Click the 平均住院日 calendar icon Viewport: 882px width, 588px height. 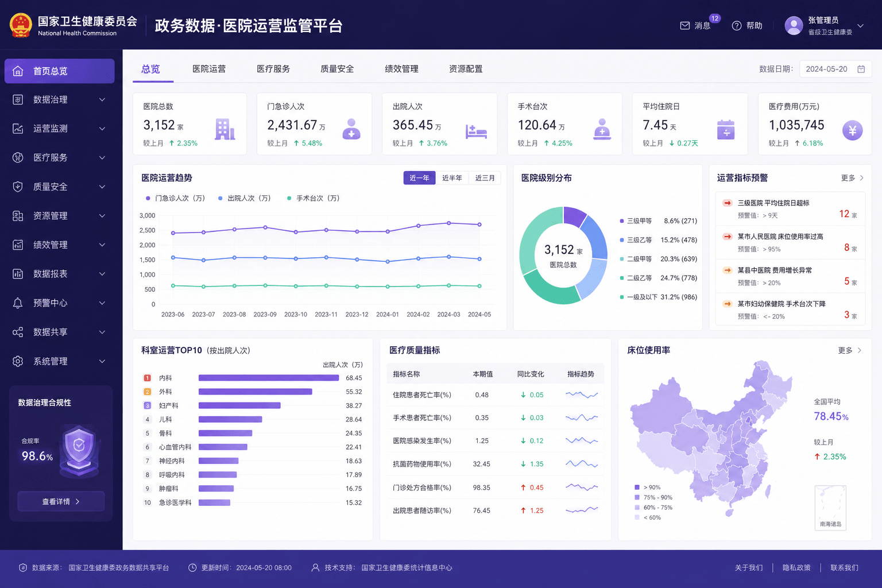pos(726,129)
